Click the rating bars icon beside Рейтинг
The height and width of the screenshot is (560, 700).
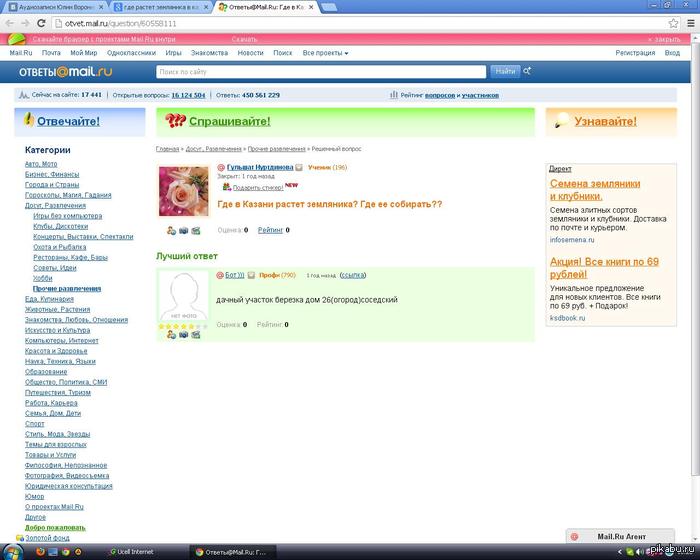click(x=393, y=95)
